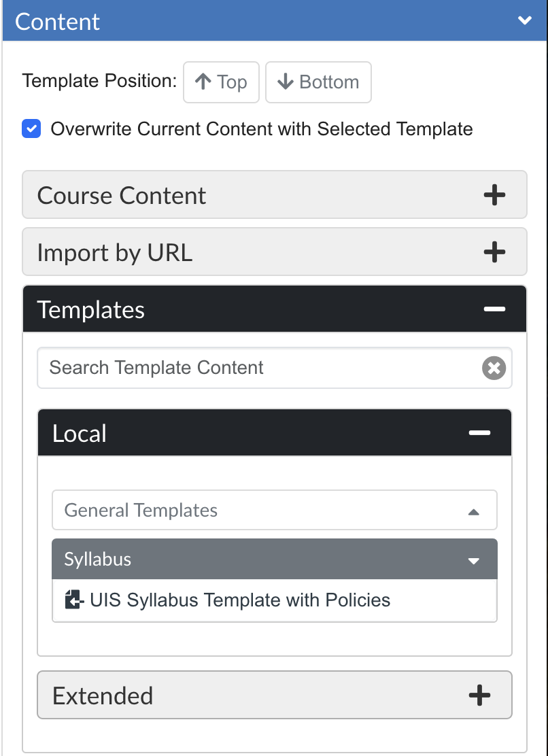Collapse the Syllabus template group
The height and width of the screenshot is (756, 548).
click(x=275, y=560)
